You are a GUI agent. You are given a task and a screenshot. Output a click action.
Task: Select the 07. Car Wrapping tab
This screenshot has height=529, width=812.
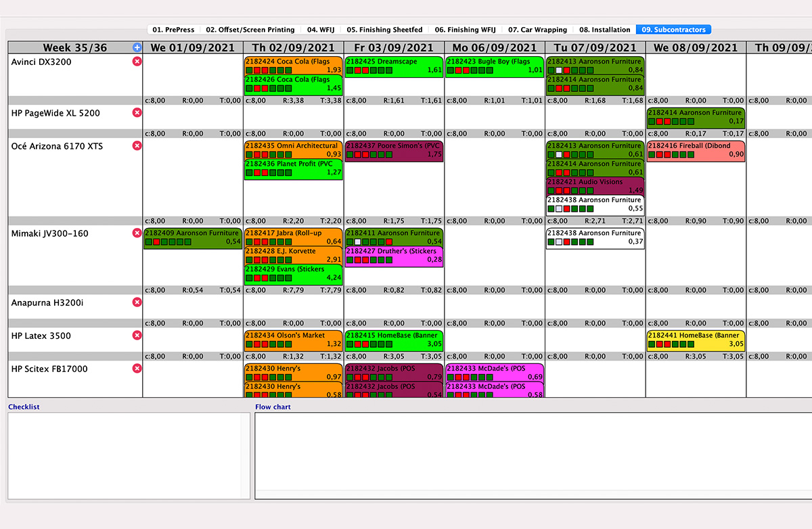538,30
